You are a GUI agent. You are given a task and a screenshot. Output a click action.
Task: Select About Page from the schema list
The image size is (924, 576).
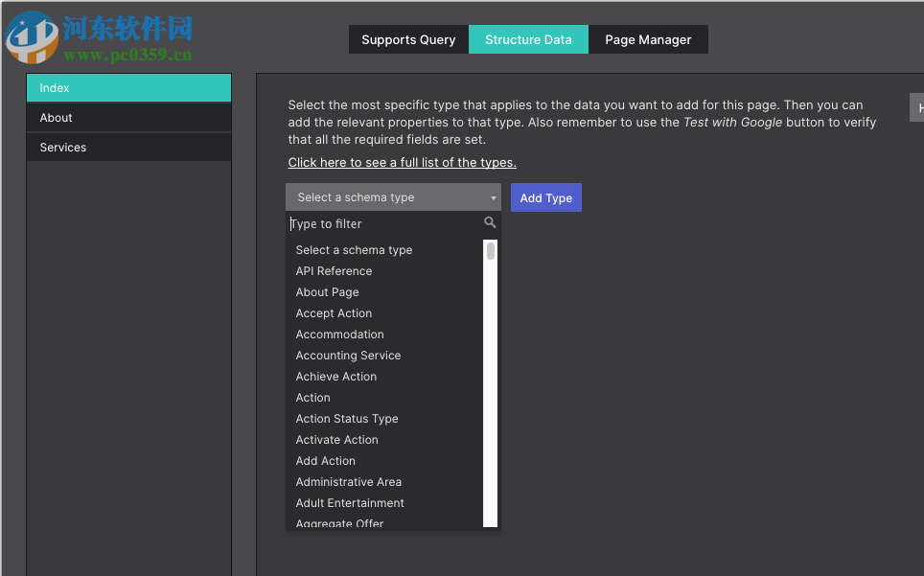coord(327,291)
